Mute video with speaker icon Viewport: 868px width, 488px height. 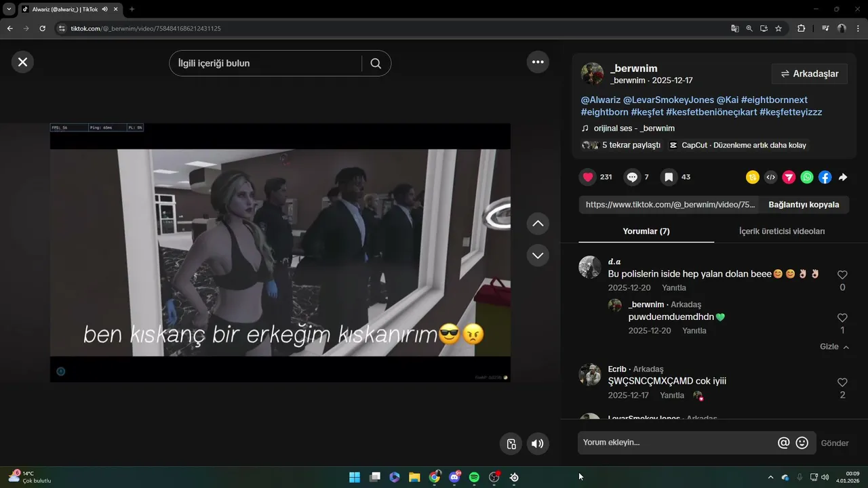537,444
